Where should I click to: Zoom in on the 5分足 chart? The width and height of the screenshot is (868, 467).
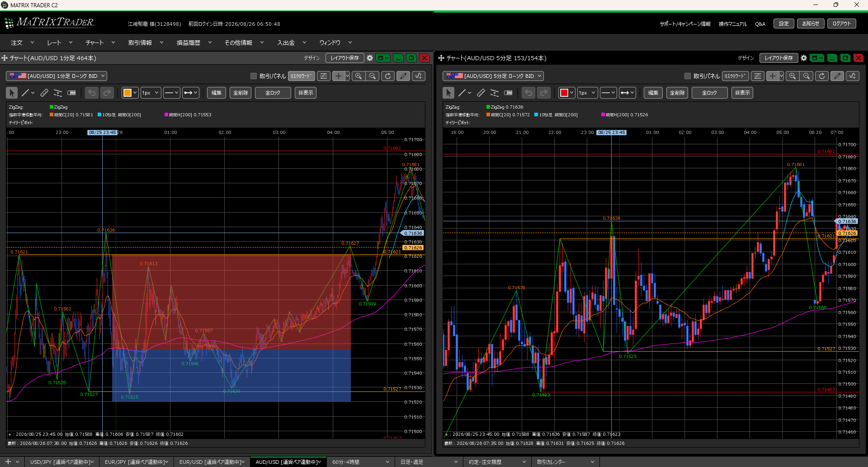793,76
